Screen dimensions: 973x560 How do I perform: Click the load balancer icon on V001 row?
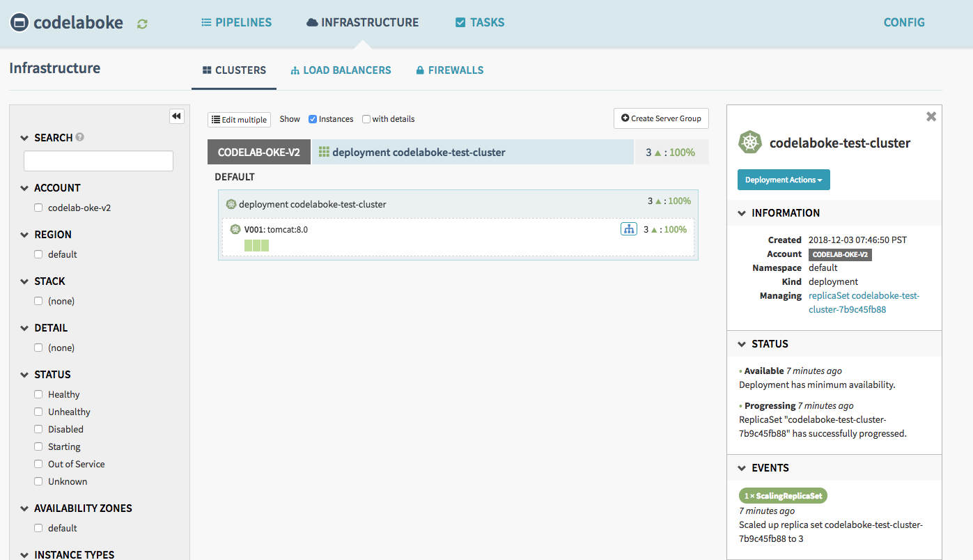pyautogui.click(x=628, y=229)
